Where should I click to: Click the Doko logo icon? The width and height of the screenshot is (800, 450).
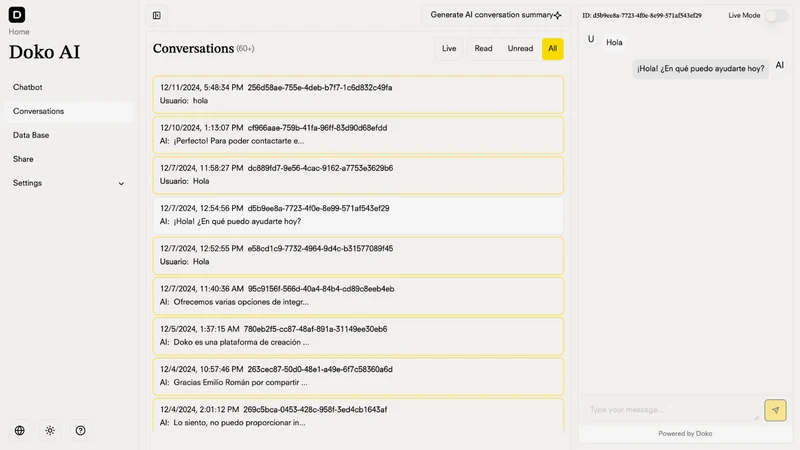click(17, 15)
